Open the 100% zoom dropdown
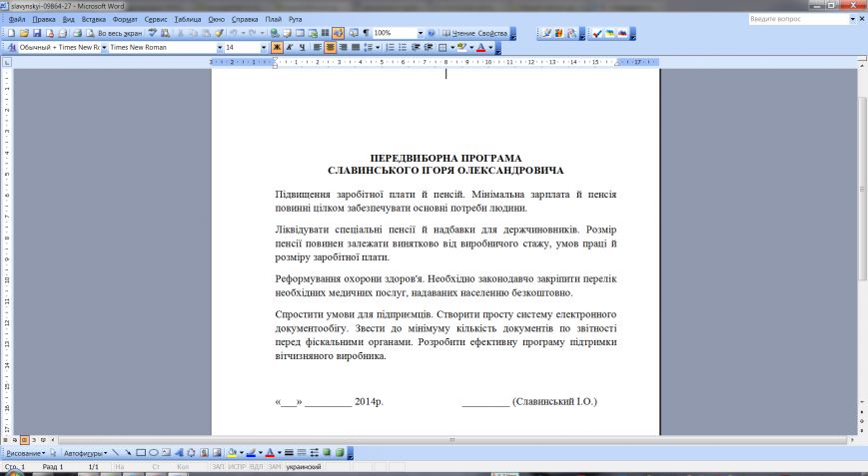This screenshot has height=476, width=868. [x=421, y=33]
